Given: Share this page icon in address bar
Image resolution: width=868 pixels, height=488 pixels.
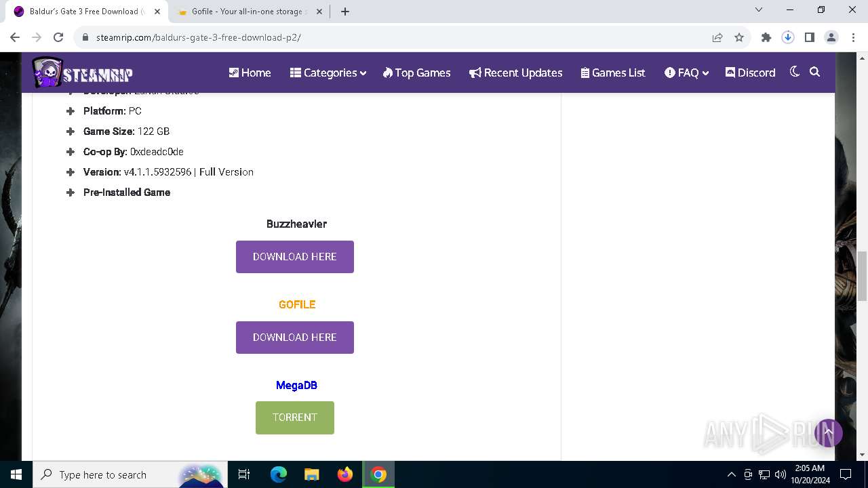Looking at the screenshot, I should pyautogui.click(x=717, y=37).
